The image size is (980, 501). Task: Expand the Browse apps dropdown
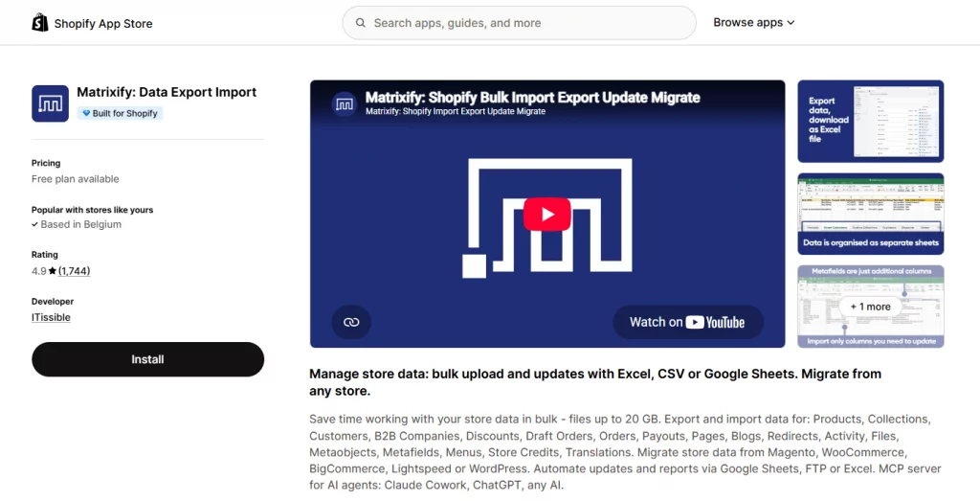(x=754, y=23)
